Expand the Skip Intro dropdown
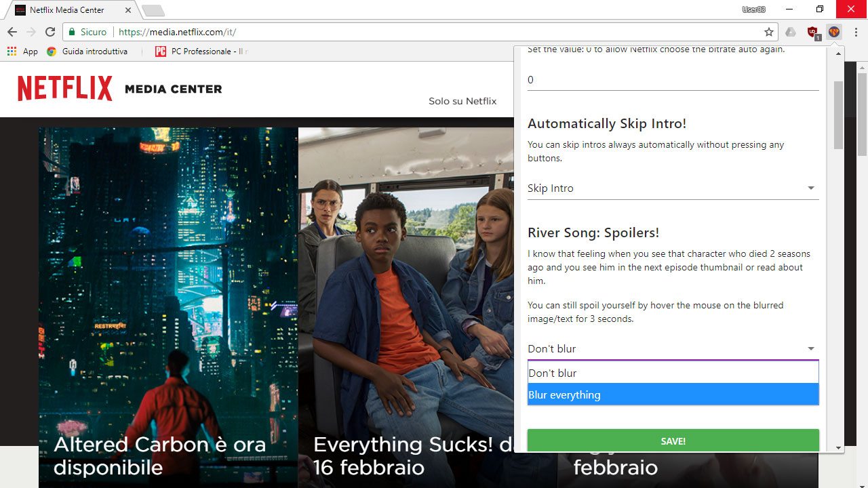 tap(673, 188)
